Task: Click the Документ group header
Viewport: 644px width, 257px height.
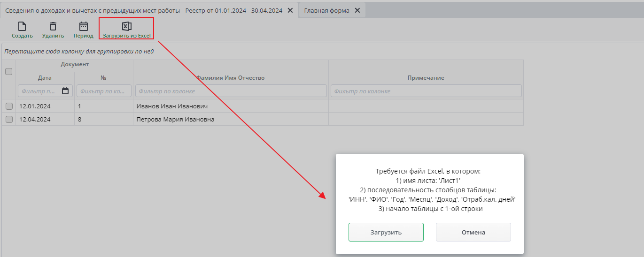Action: pyautogui.click(x=75, y=65)
